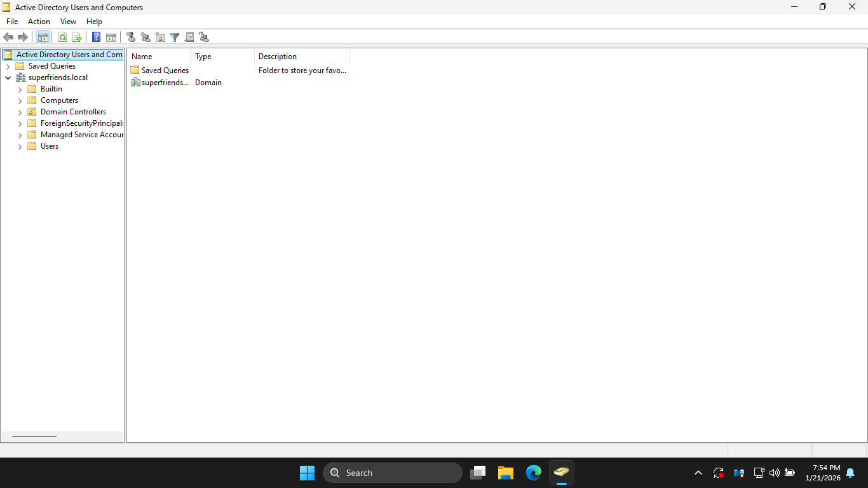Click the Filter funnel icon
This screenshot has width=868, height=488.
[x=175, y=37]
